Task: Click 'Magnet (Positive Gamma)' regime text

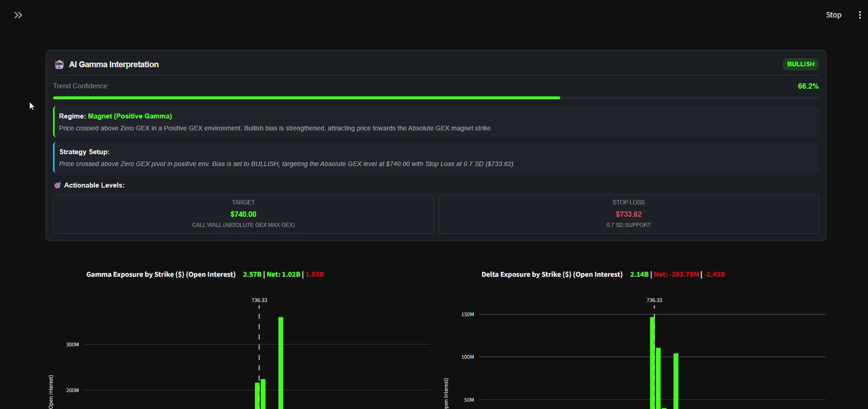Action: pyautogui.click(x=130, y=116)
